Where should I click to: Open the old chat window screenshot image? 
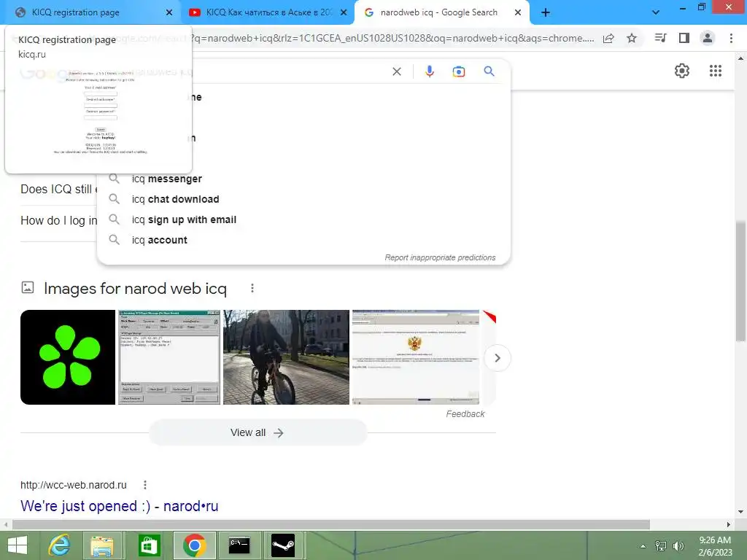pos(169,357)
